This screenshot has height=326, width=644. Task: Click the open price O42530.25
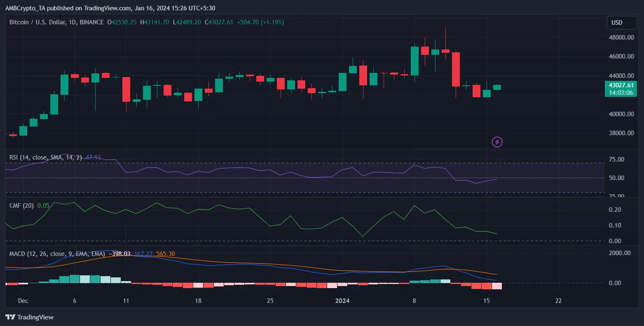pyautogui.click(x=122, y=22)
